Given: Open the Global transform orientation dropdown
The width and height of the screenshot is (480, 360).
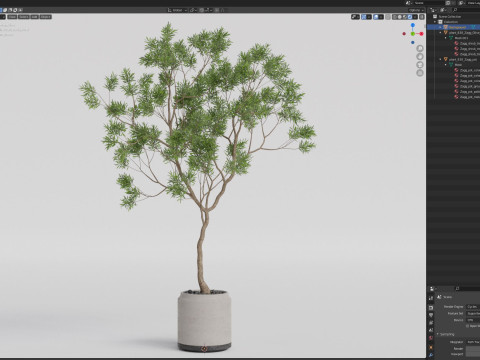Looking at the screenshot, I should coord(177,10).
